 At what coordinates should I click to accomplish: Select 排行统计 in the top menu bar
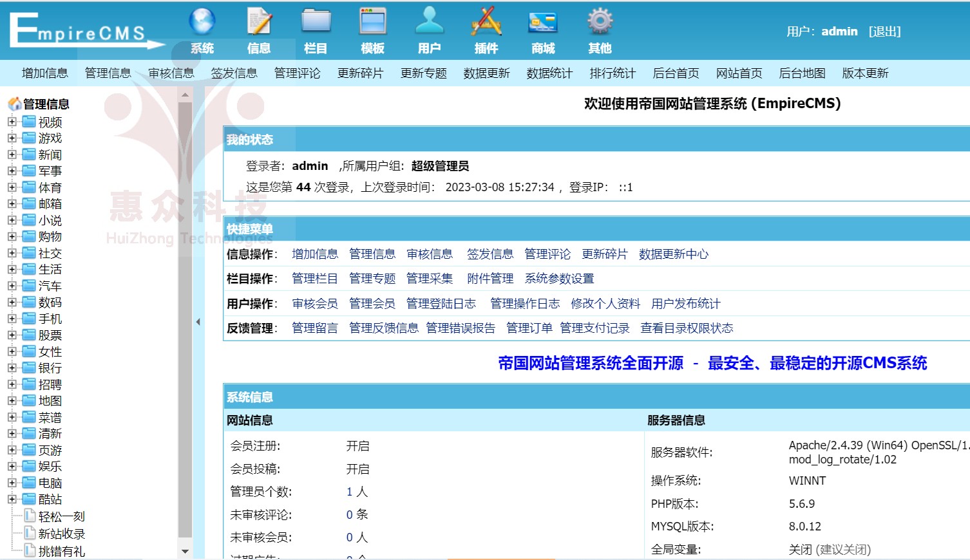pos(613,73)
